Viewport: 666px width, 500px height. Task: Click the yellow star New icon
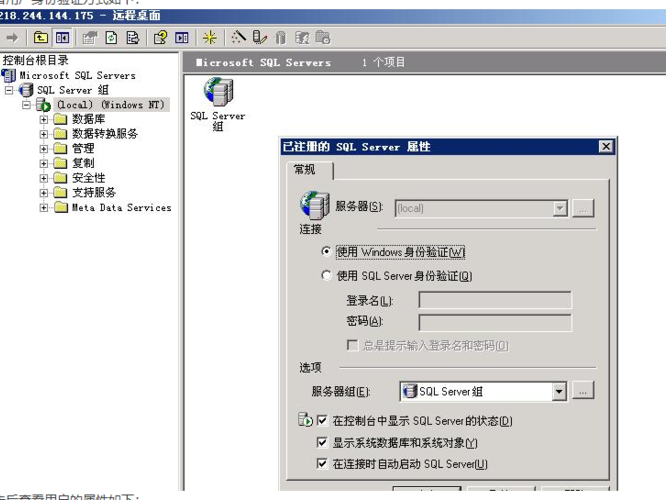209,38
